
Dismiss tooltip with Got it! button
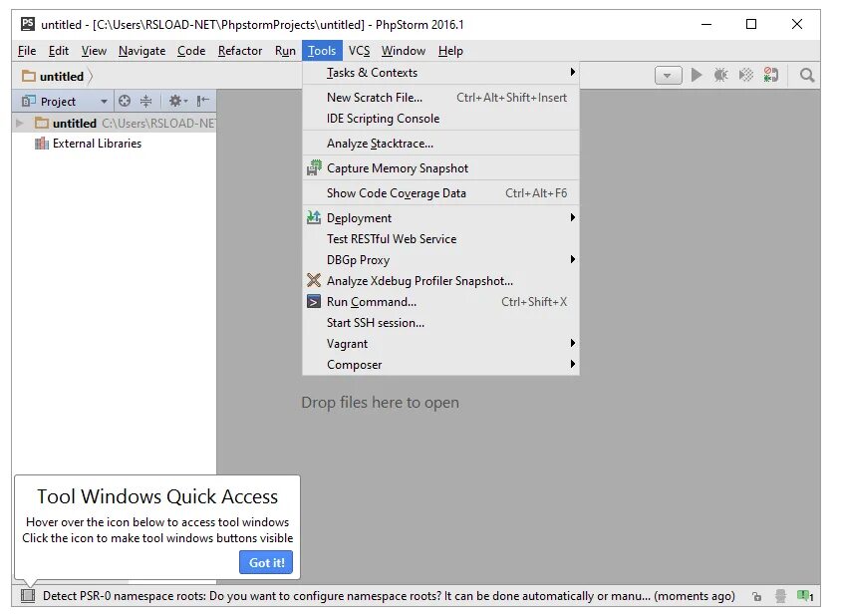point(266,562)
